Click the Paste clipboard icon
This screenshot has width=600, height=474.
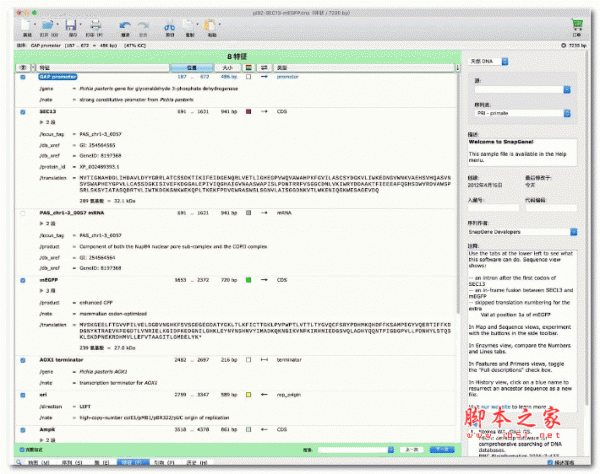[210, 26]
